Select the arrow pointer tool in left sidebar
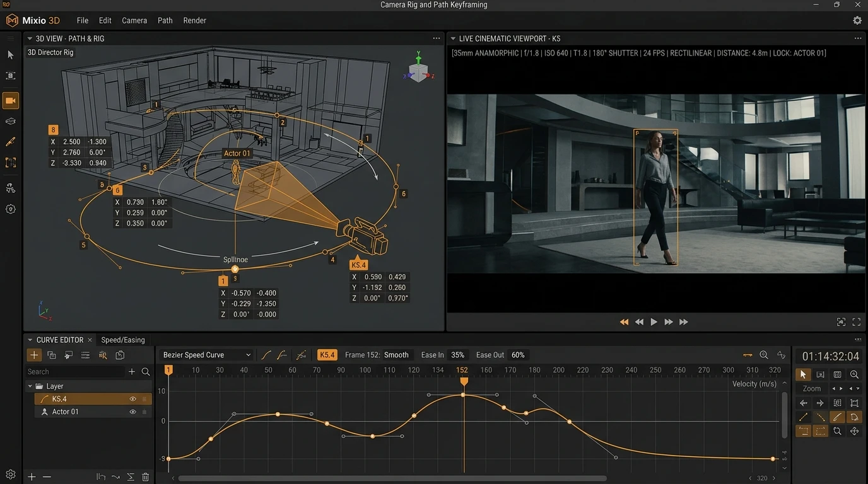 pyautogui.click(x=11, y=55)
